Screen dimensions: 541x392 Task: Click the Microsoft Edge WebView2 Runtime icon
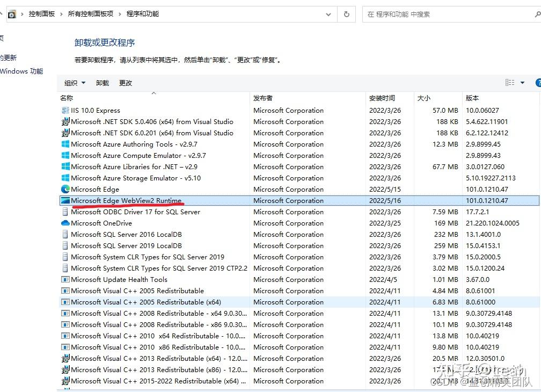pyautogui.click(x=66, y=200)
